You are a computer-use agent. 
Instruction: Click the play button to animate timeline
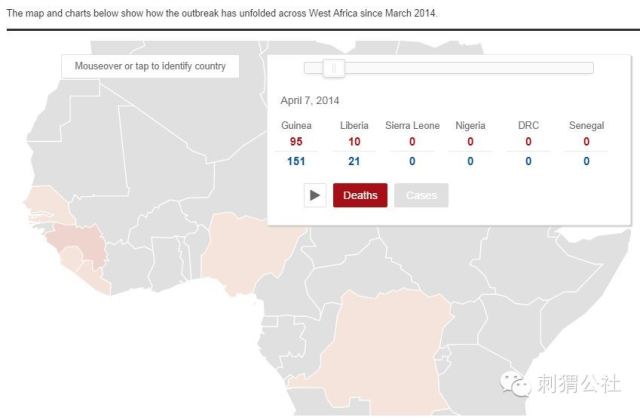[x=315, y=195]
